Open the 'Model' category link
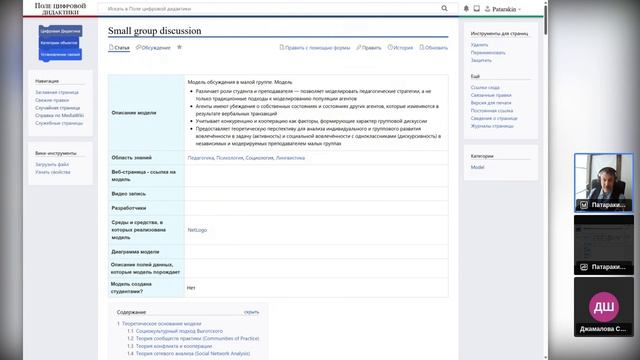The height and width of the screenshot is (360, 640). (477, 167)
